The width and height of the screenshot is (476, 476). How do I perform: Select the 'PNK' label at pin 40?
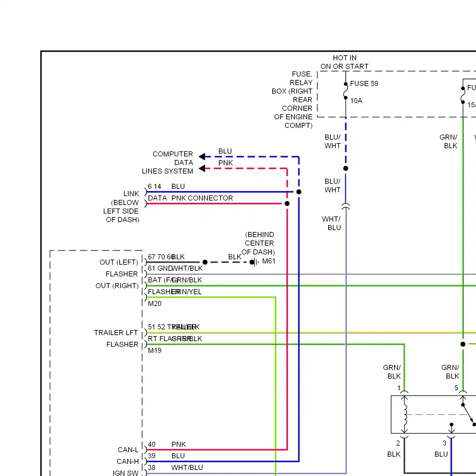tap(179, 444)
